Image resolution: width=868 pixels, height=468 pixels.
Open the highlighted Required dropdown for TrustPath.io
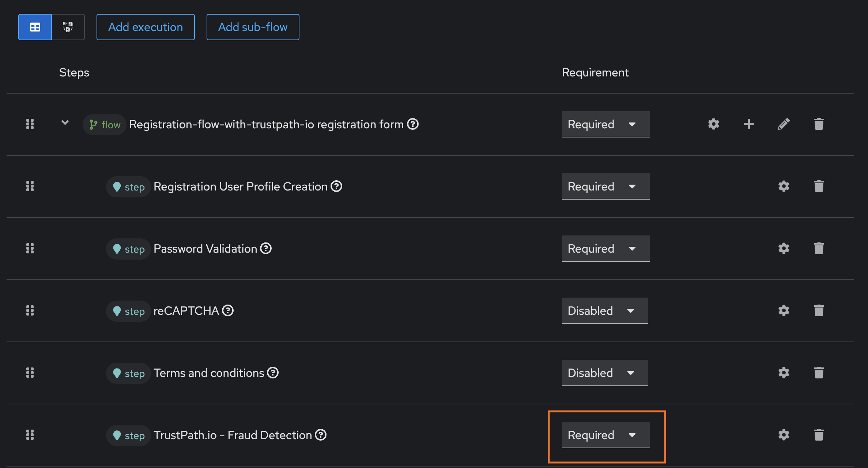605,435
